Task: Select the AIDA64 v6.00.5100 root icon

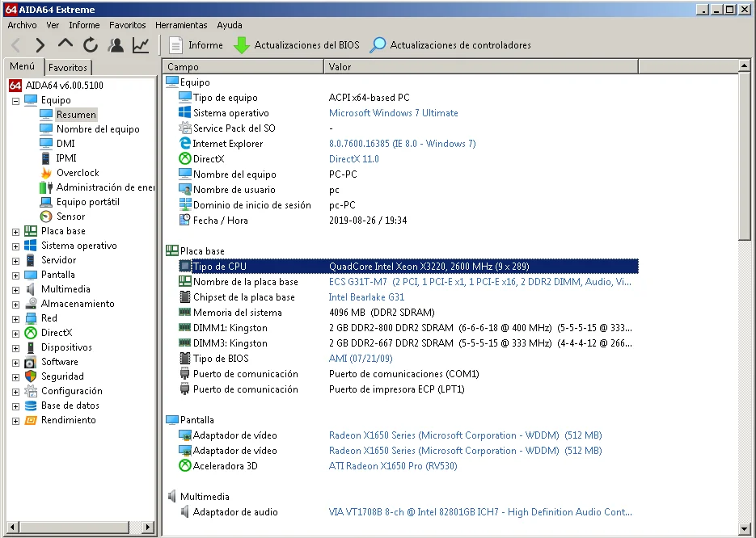Action: pos(15,86)
